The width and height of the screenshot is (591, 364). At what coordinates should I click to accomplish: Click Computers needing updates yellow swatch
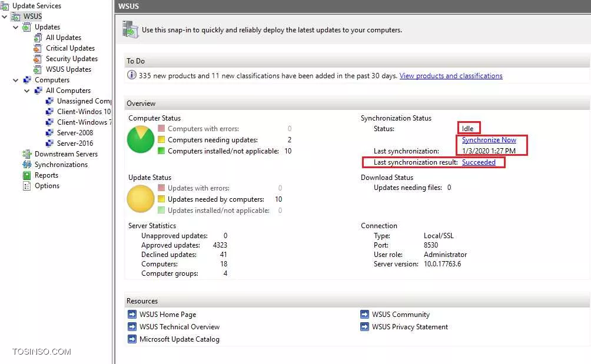[x=161, y=139]
